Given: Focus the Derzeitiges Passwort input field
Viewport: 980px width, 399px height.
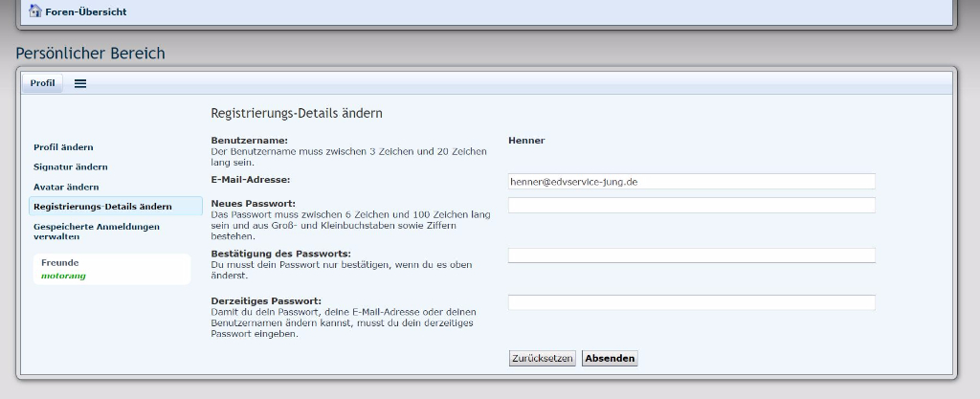Looking at the screenshot, I should [x=691, y=302].
